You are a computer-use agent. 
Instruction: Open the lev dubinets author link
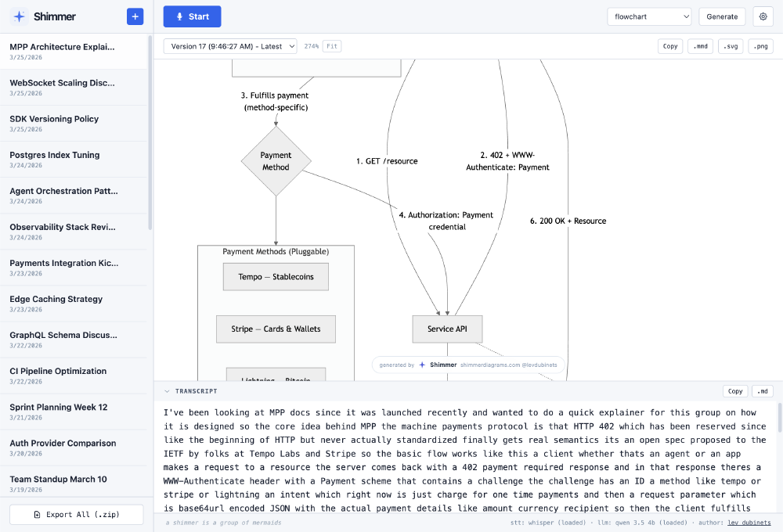click(749, 522)
